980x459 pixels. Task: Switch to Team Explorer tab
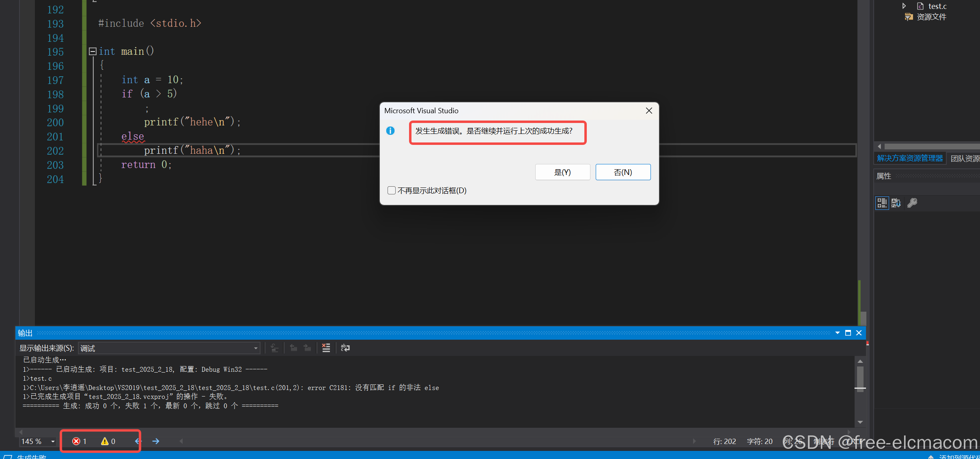[x=965, y=158]
